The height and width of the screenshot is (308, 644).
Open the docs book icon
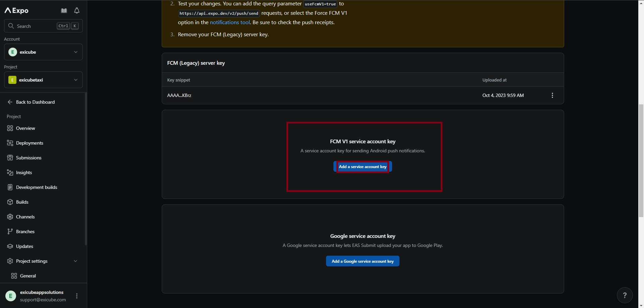(64, 11)
